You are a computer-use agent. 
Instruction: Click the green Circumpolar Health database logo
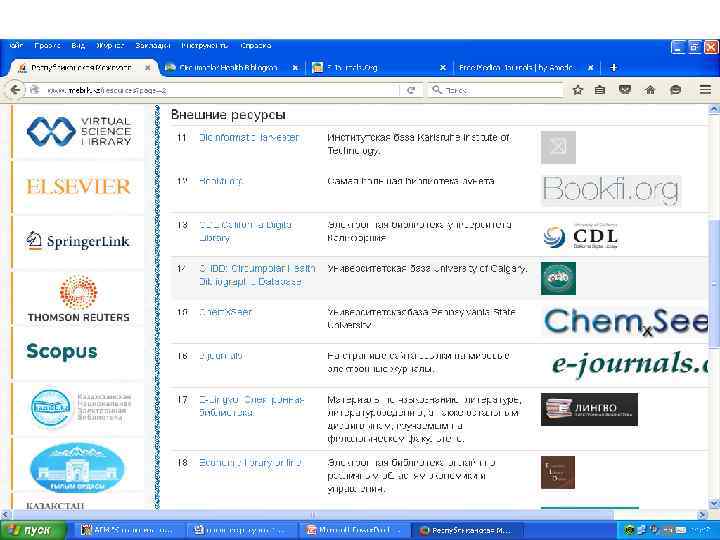(x=558, y=278)
